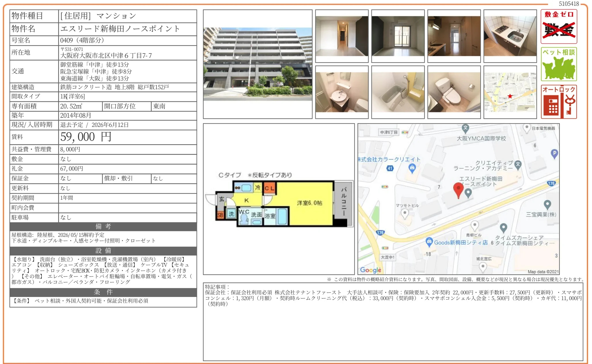Select the なし value in the 敷金 row
Image resolution: width=592 pixels, height=364 pixels.
pos(67,159)
